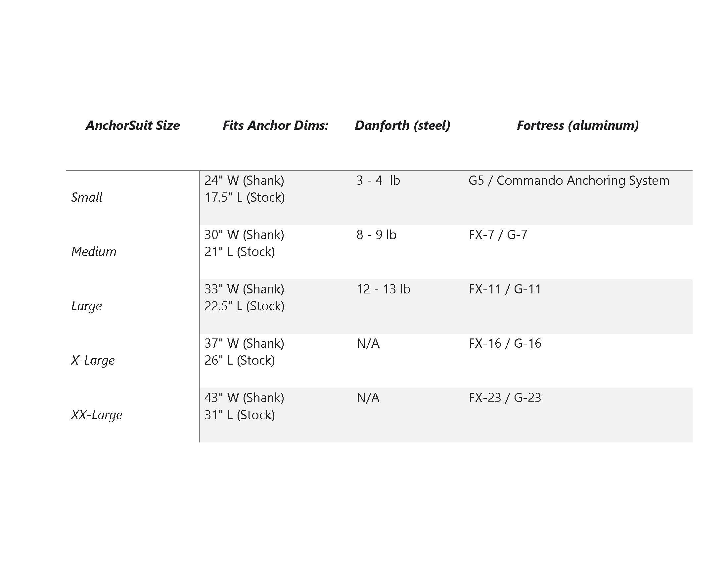Select the Small size row label
Viewport: 728px width, 563px height.
pos(87,197)
